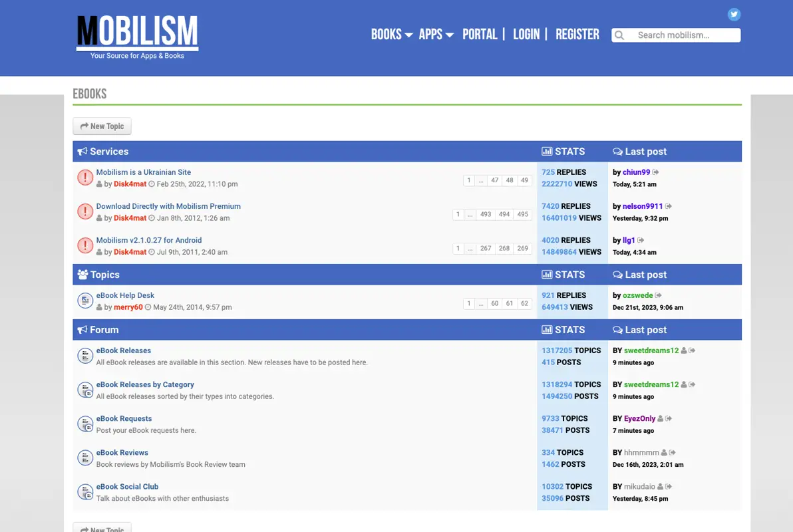Image resolution: width=793 pixels, height=532 pixels.
Task: Visit Disk4mat's profile link
Action: (x=130, y=184)
